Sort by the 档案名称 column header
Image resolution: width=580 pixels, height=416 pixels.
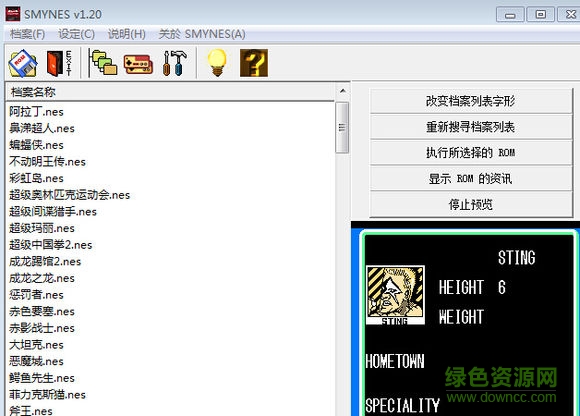tap(170, 92)
